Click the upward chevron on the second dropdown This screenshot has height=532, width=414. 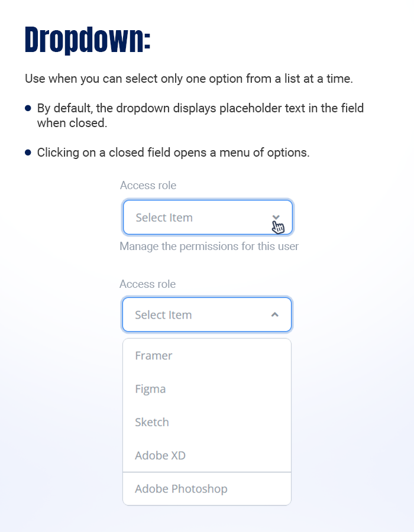click(x=276, y=314)
